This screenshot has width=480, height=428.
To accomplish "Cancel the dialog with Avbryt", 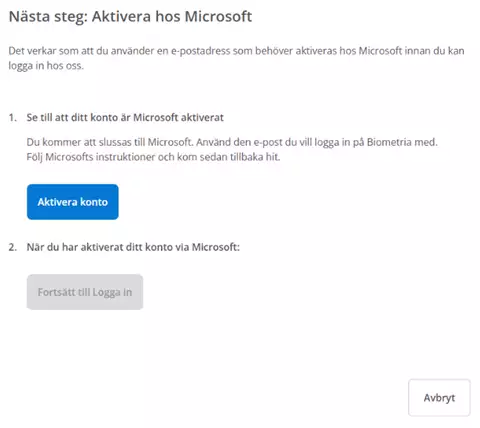I will [x=439, y=397].
